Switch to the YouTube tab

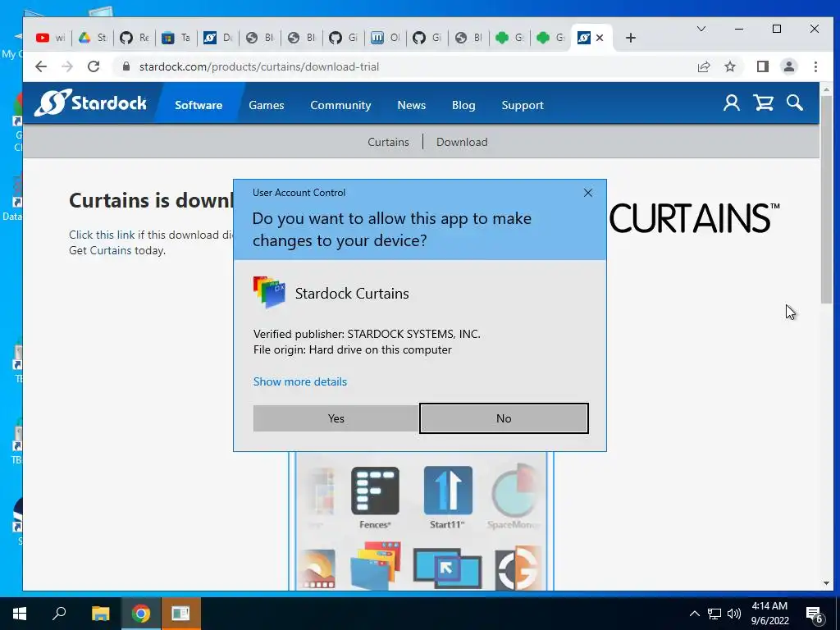point(50,38)
